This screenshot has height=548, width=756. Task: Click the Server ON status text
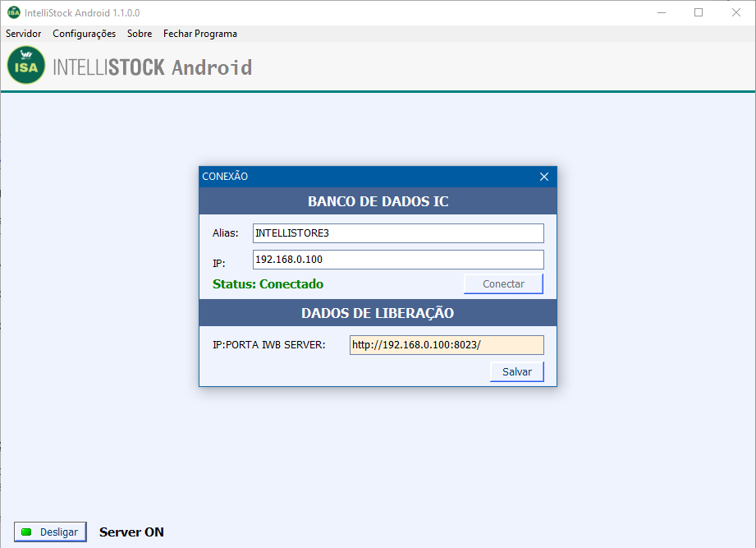(131, 532)
